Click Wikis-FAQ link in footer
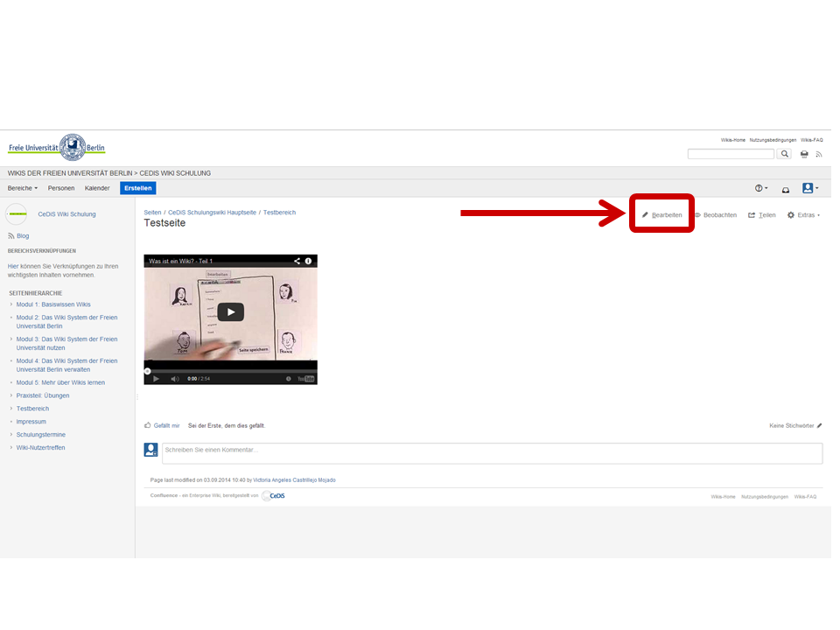Image resolution: width=840 pixels, height=630 pixels. pyautogui.click(x=805, y=497)
